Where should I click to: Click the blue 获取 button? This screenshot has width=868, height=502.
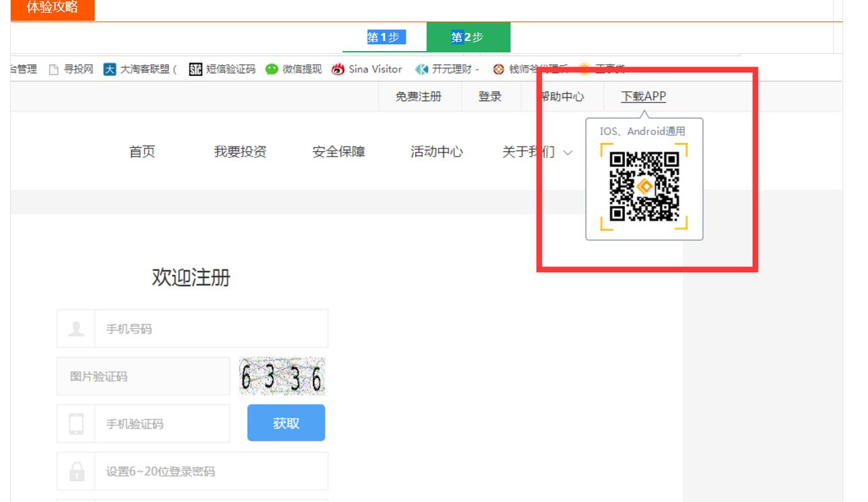(x=286, y=423)
